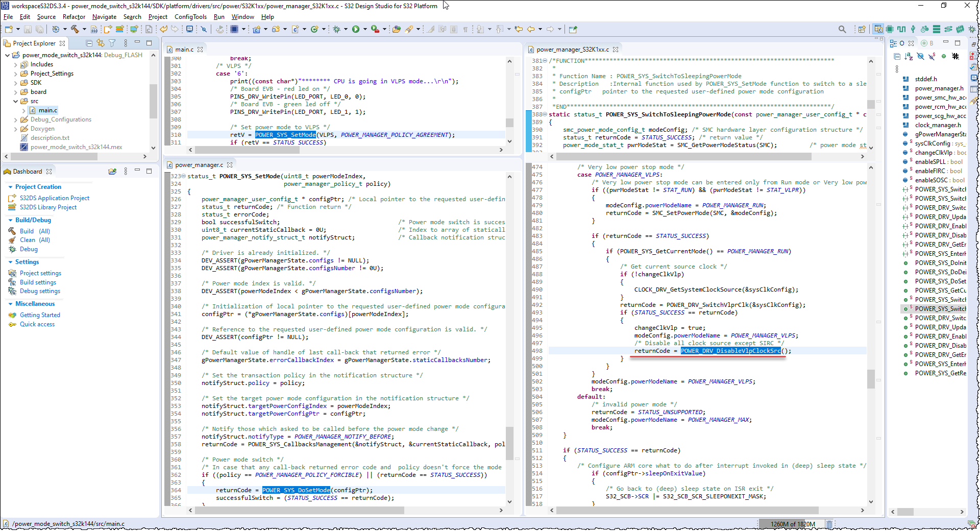Create a new S32DS Application Project
The width and height of the screenshot is (980, 531).
55,198
